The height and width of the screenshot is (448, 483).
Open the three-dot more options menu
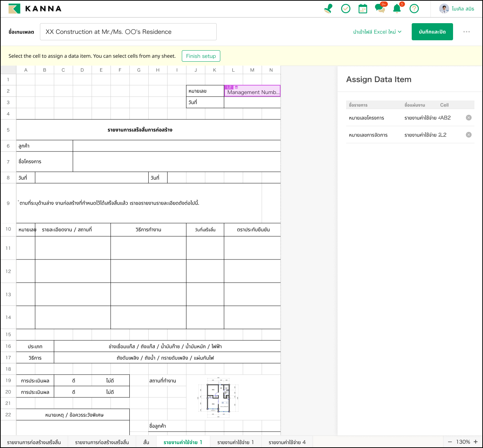pos(466,32)
